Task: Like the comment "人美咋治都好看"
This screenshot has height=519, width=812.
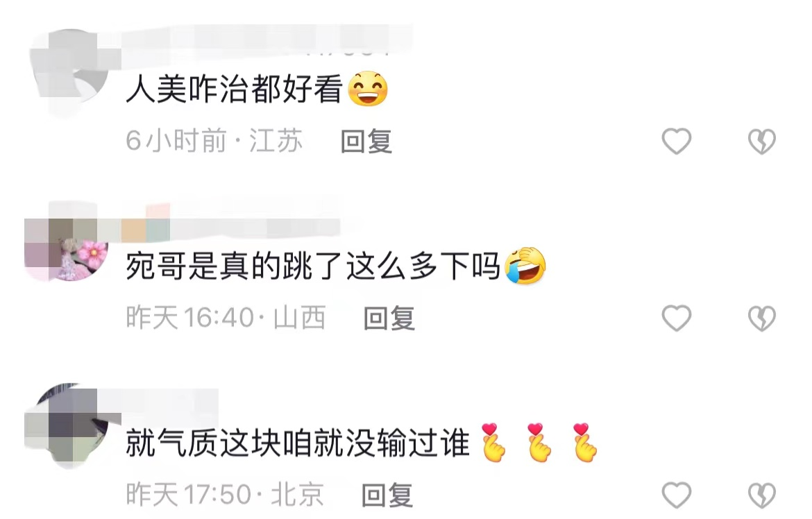Action: click(x=677, y=141)
